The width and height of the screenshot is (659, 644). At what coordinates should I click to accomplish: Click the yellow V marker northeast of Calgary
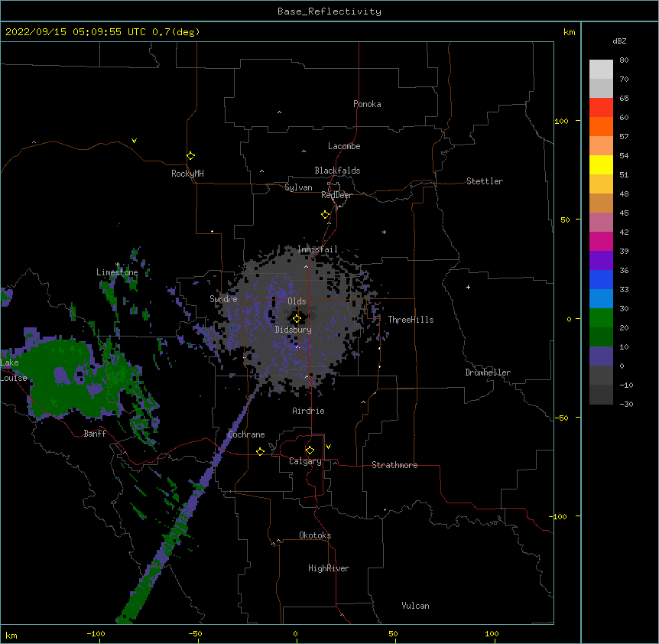pyautogui.click(x=328, y=447)
